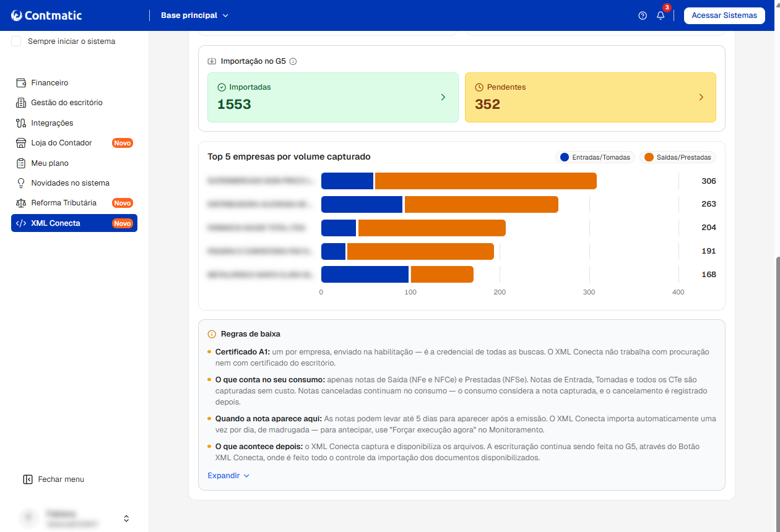This screenshot has height=532, width=780.
Task: Open the Importadas 1553 card
Action: click(333, 97)
